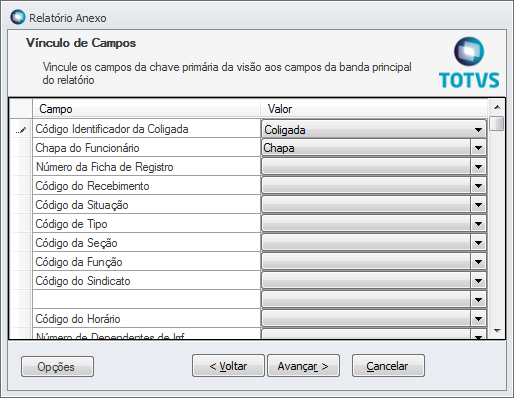Cancel the wizard with Cancelar

coord(388,366)
